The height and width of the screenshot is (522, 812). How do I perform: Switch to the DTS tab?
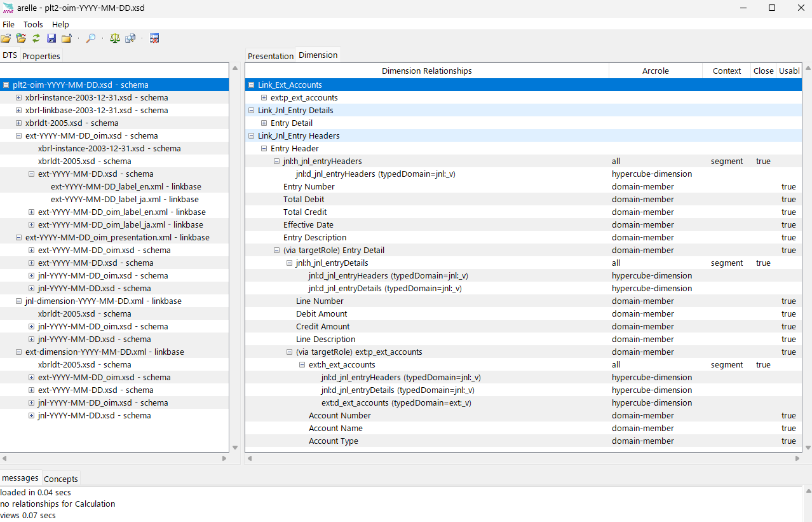click(10, 55)
